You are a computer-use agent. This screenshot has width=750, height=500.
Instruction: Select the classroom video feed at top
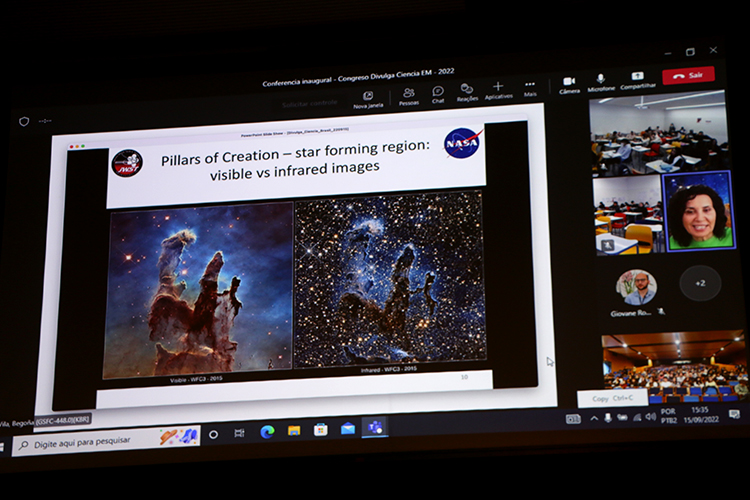point(658,133)
